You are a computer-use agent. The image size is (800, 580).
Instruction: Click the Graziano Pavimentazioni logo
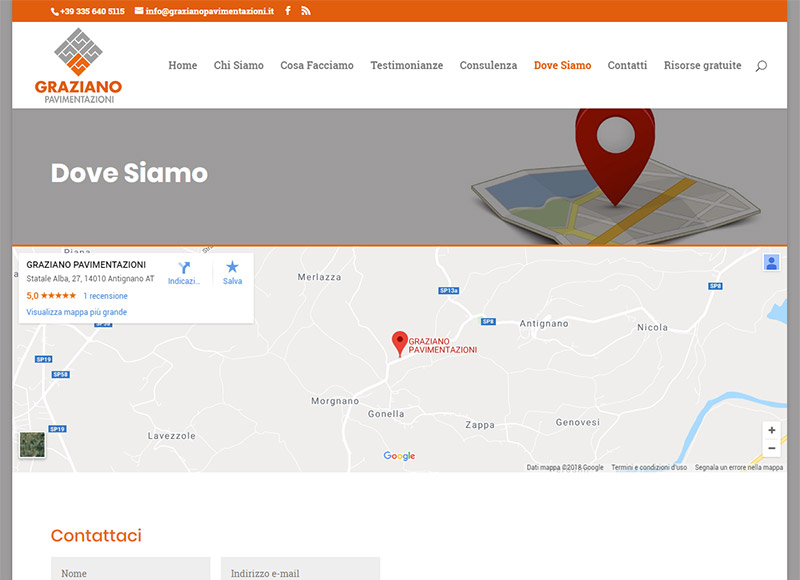[79, 65]
